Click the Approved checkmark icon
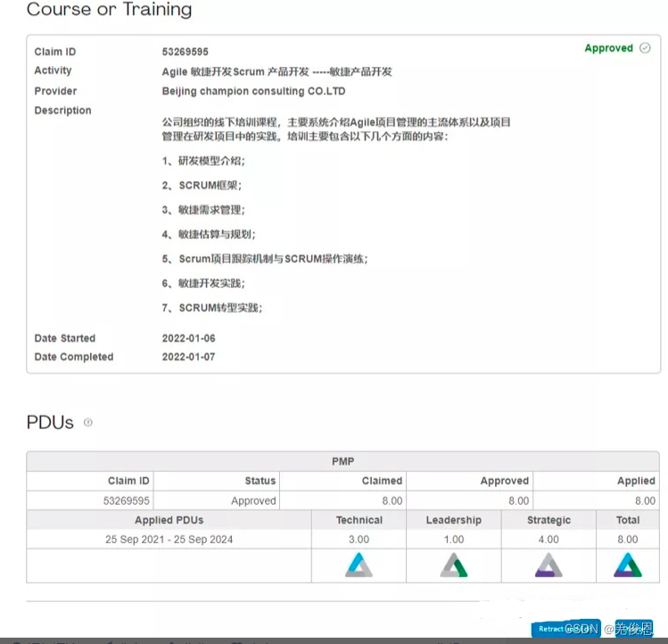668x644 pixels. coord(645,48)
